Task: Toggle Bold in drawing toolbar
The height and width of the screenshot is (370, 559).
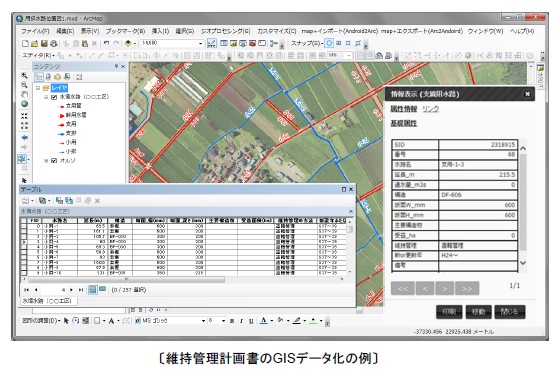Action: pyautogui.click(x=232, y=321)
